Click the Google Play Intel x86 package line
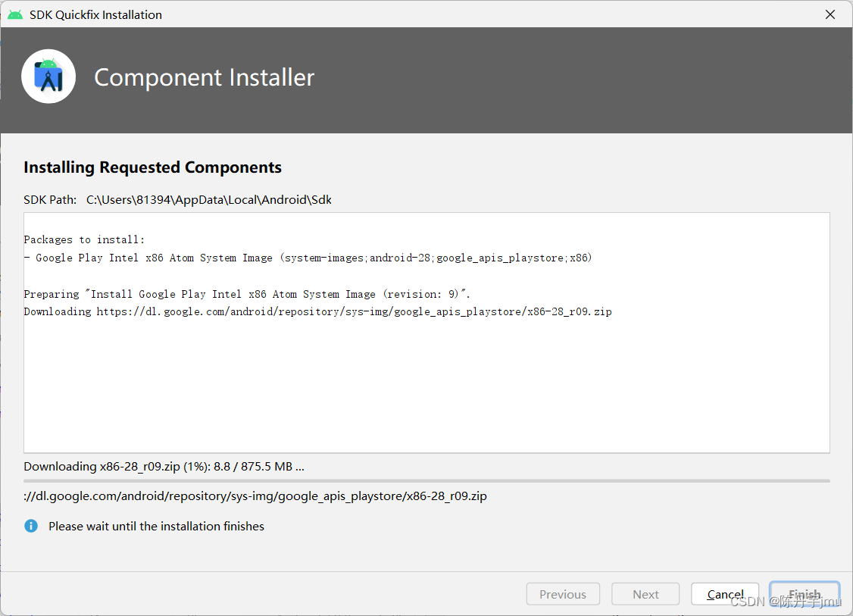 [x=308, y=258]
